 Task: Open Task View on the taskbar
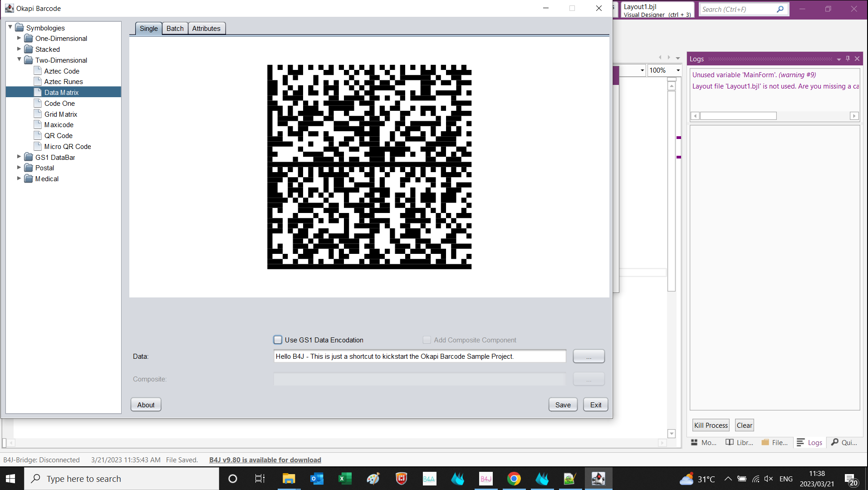point(260,479)
